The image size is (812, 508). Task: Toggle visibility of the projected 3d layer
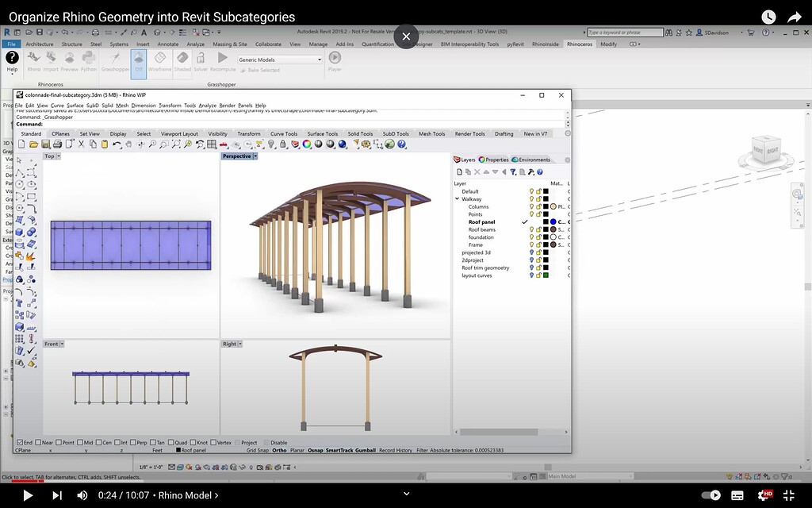[531, 252]
